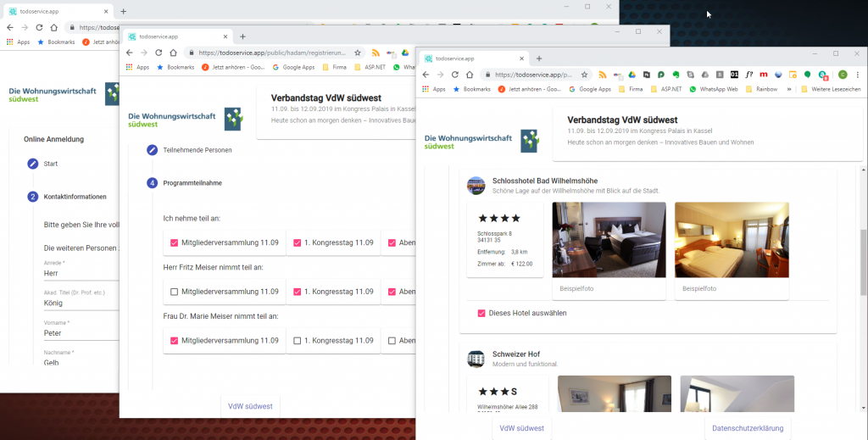
Task: Open Jetzt anhören bookmark in front window
Action: coord(529,89)
